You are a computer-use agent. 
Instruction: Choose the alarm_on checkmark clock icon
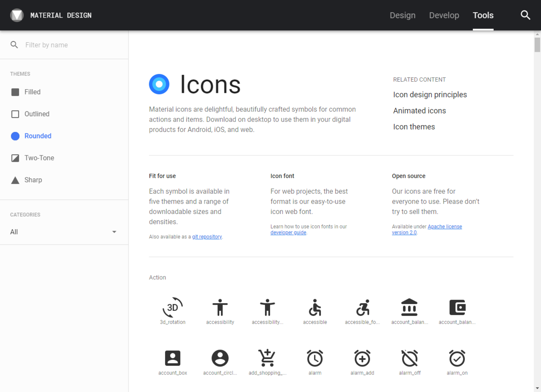coord(457,358)
